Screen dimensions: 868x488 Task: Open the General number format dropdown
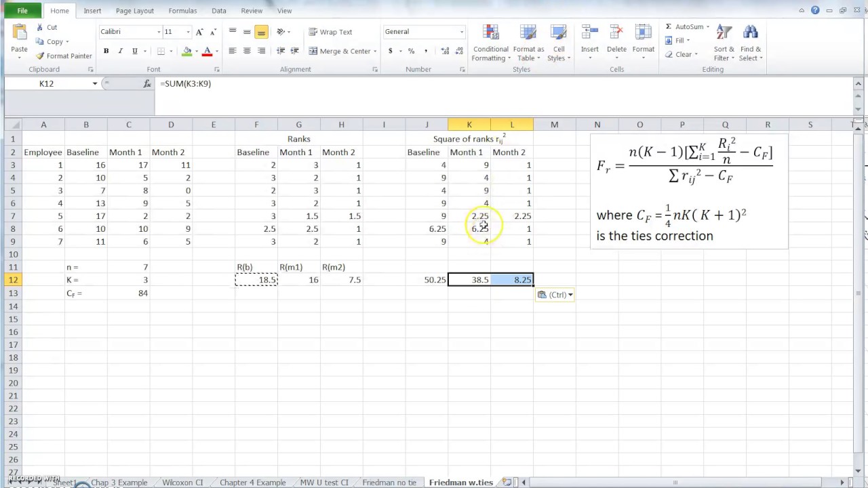tap(461, 32)
